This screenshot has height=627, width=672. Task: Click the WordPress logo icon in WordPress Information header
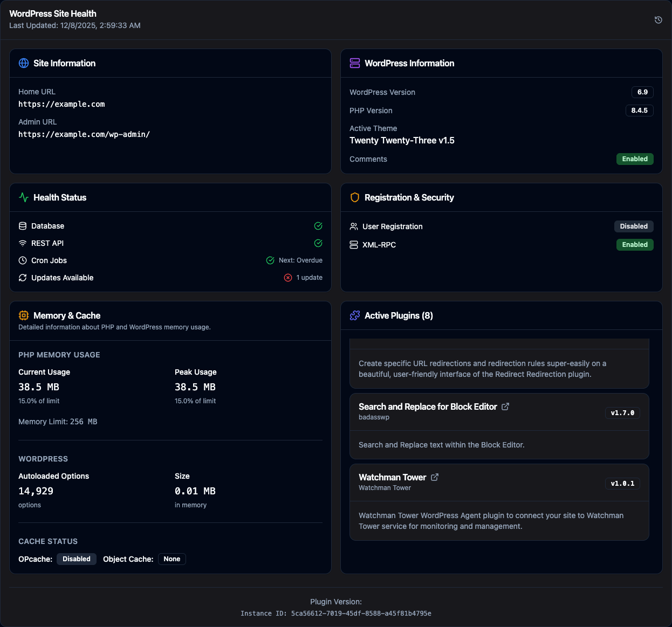tap(355, 63)
